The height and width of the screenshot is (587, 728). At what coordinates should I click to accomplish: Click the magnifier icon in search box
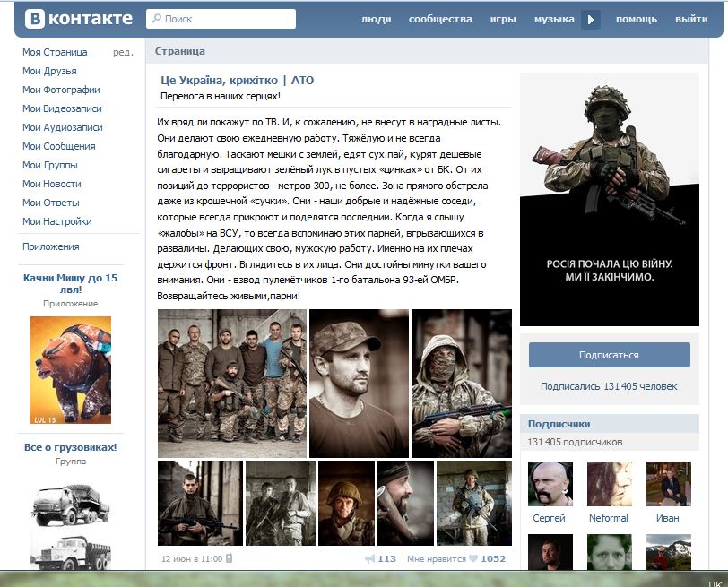click(157, 19)
